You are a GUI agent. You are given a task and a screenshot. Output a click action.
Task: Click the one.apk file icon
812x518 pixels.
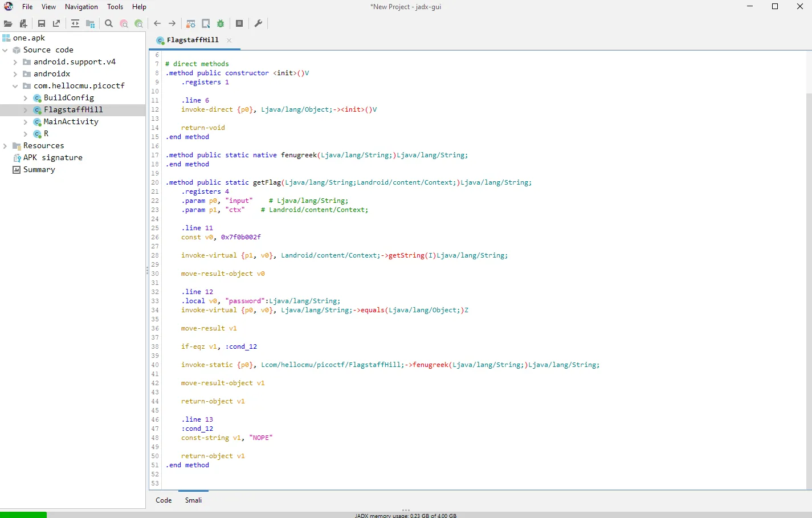click(6, 38)
